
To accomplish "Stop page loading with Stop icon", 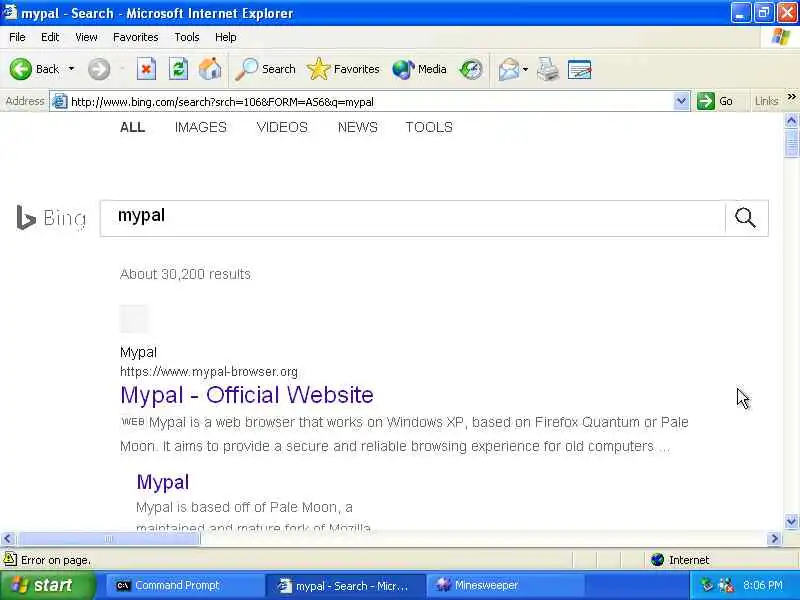I will (146, 69).
